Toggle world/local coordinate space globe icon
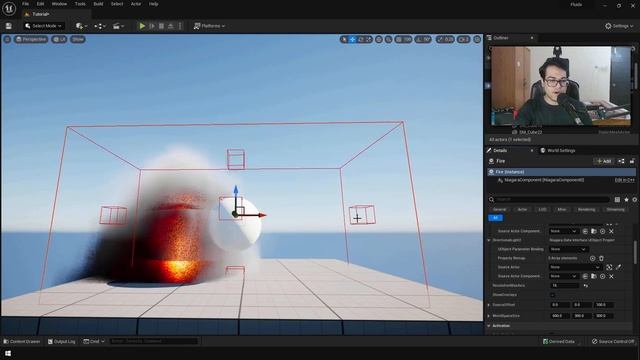The width and height of the screenshot is (640, 360). (379, 40)
